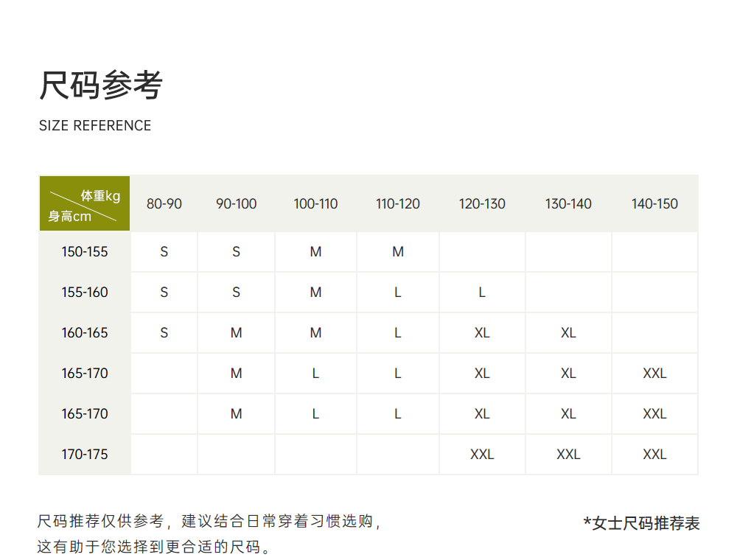
Task: Click the 尺码参考 title heading
Action: [x=100, y=85]
